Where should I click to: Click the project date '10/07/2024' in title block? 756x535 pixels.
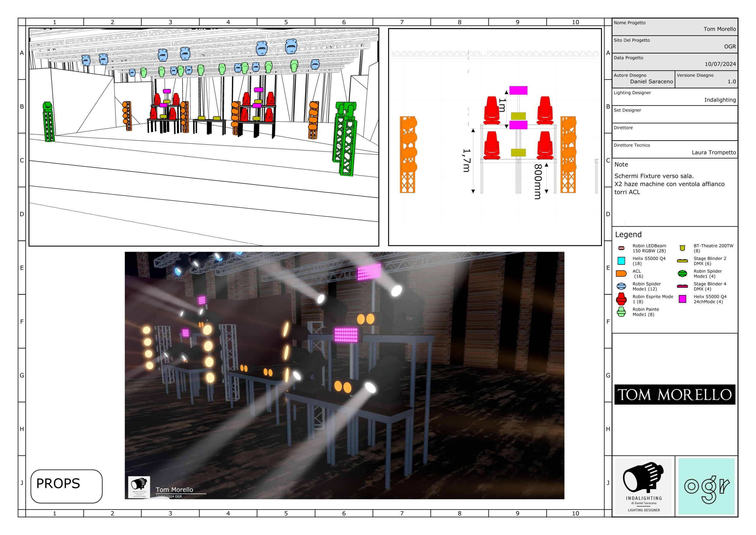coord(720,64)
